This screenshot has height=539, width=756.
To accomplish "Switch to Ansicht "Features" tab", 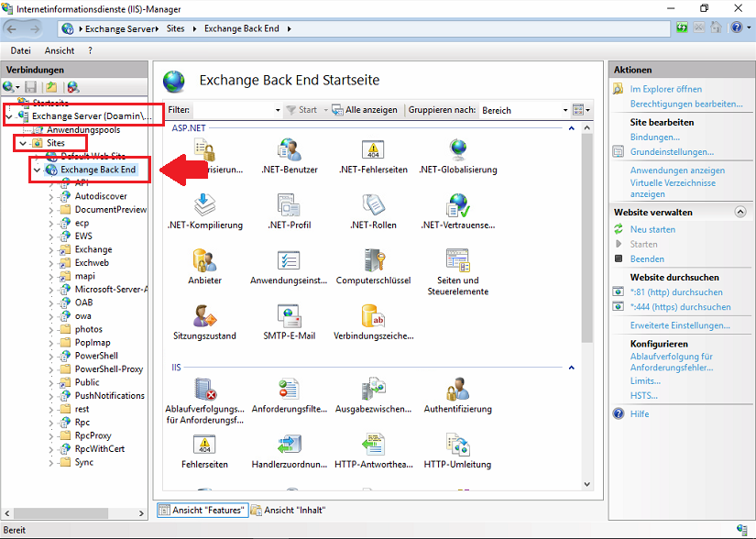I will (x=203, y=510).
